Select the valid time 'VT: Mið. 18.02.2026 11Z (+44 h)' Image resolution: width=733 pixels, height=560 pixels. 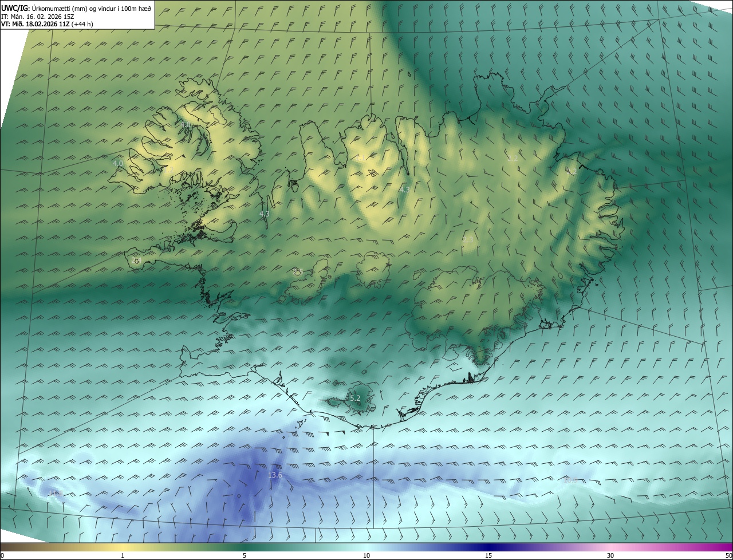[x=47, y=24]
